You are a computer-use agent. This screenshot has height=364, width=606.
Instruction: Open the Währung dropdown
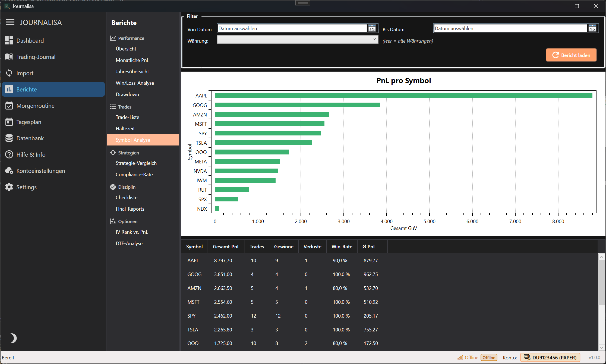(x=297, y=40)
